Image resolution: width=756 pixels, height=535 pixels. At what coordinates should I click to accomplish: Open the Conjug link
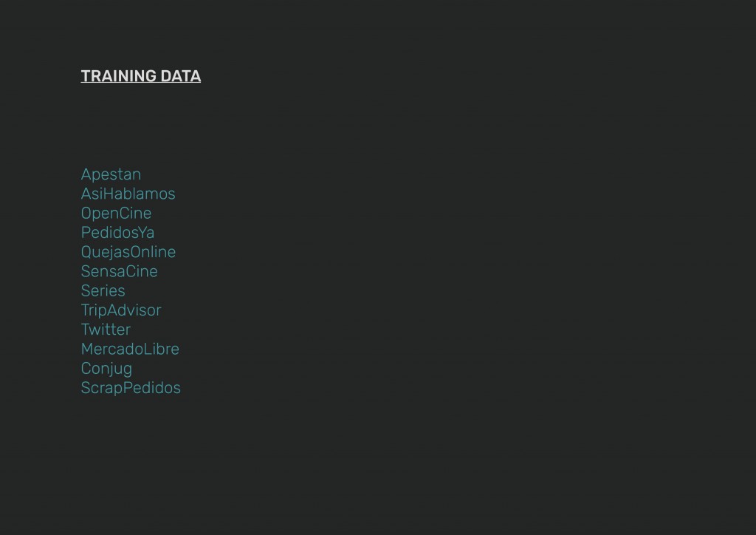[x=106, y=368]
